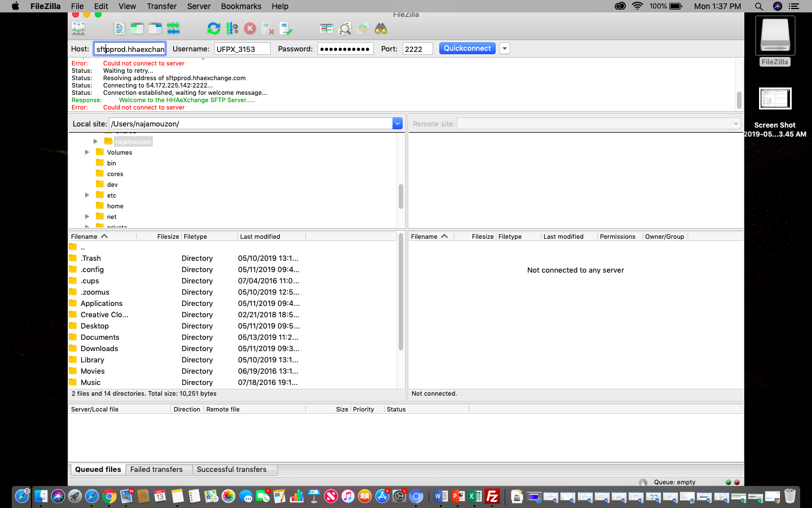Sort local list by Filesize header

(x=158, y=237)
